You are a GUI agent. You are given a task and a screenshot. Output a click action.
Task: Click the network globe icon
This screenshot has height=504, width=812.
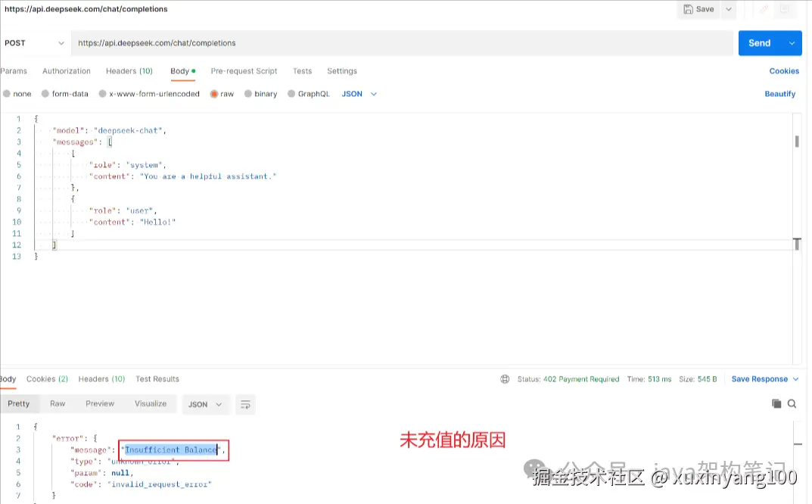[x=505, y=379]
